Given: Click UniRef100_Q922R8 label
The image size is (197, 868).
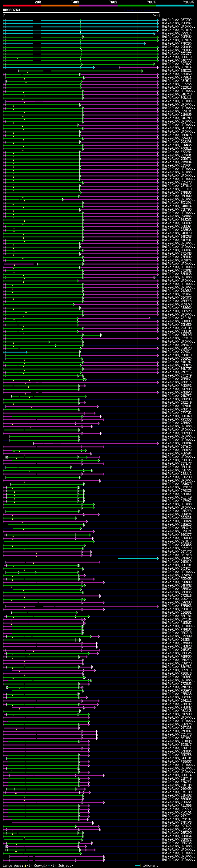Looking at the screenshot, I should 177,142.
